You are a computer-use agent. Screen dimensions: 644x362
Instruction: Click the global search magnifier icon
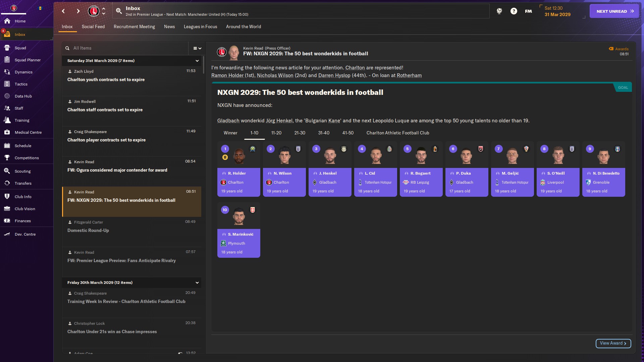pyautogui.click(x=119, y=11)
